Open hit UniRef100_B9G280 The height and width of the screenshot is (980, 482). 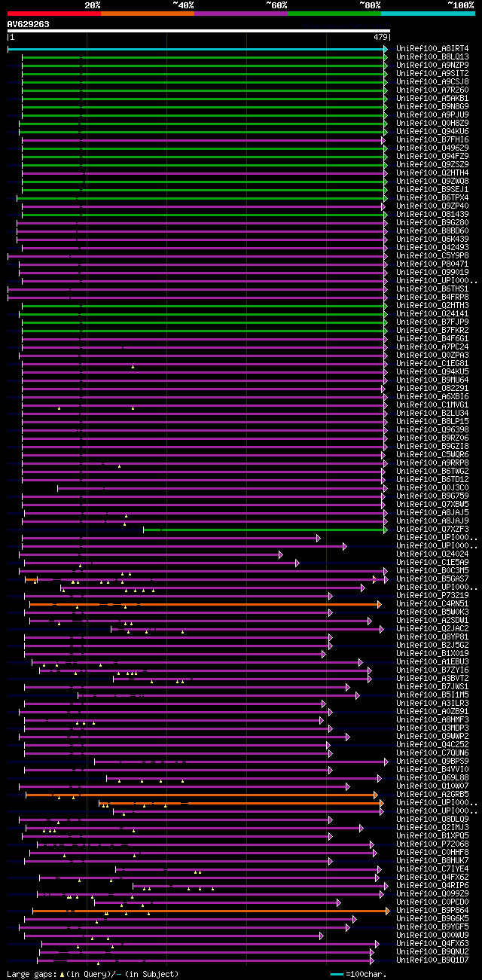tap(432, 222)
